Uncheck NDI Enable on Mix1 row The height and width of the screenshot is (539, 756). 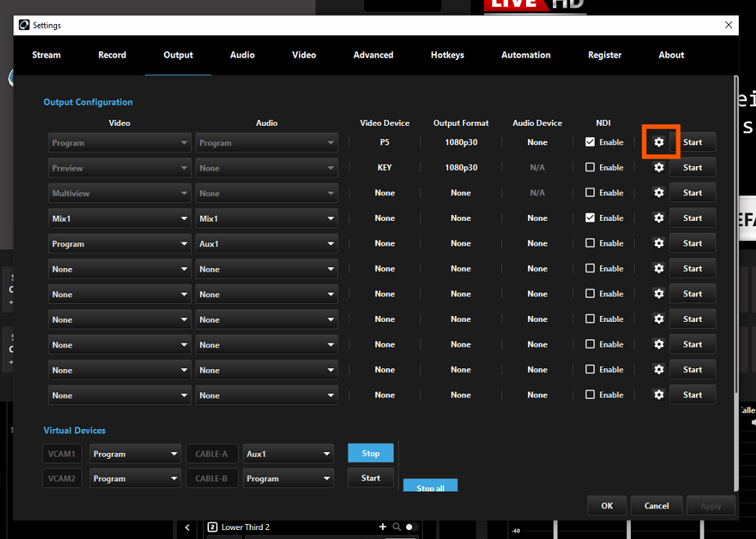(x=590, y=218)
